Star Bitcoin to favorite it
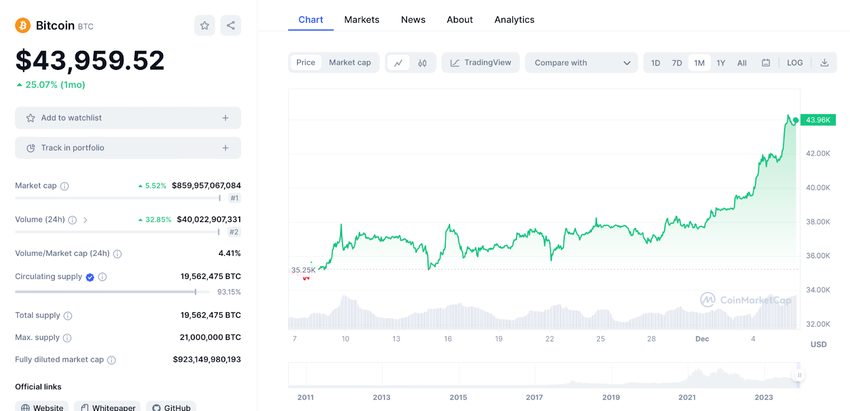This screenshot has width=850, height=411. click(205, 26)
